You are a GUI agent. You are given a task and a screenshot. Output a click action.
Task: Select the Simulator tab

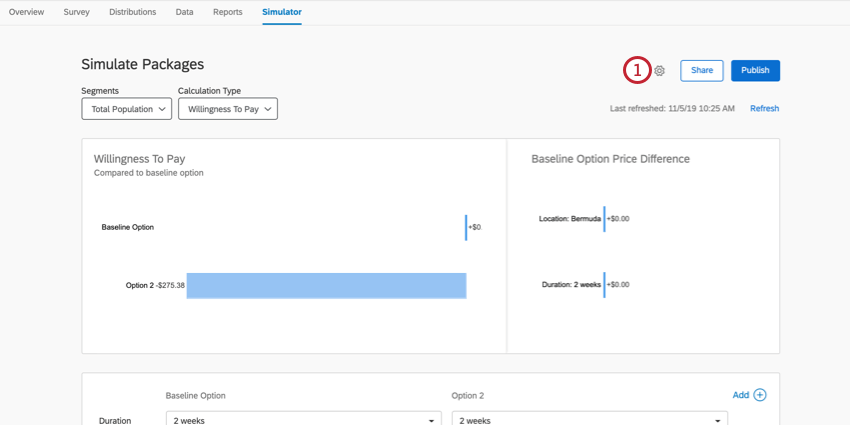(282, 11)
